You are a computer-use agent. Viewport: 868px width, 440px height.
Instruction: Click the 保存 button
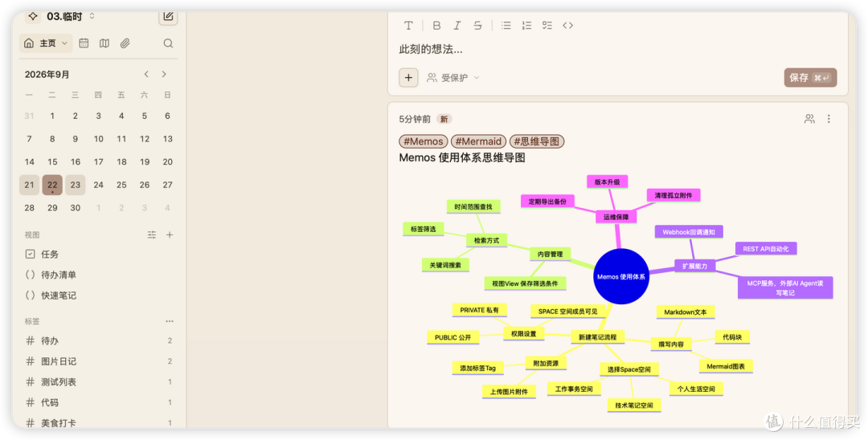810,78
